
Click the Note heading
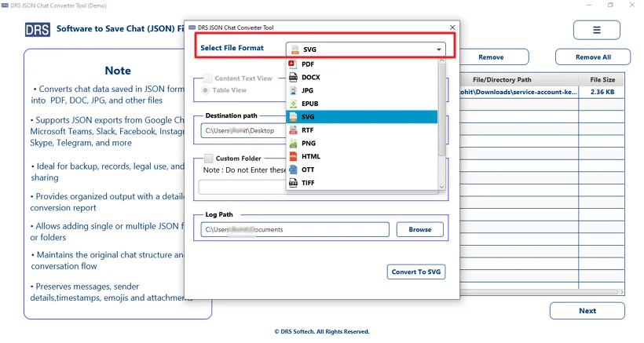click(x=118, y=71)
